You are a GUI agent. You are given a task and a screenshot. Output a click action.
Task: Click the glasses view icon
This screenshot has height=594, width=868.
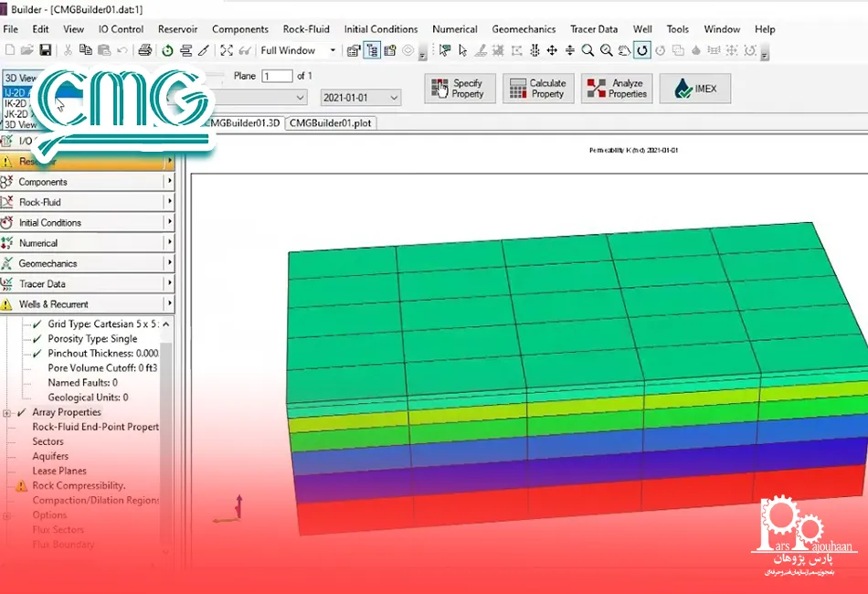[245, 50]
